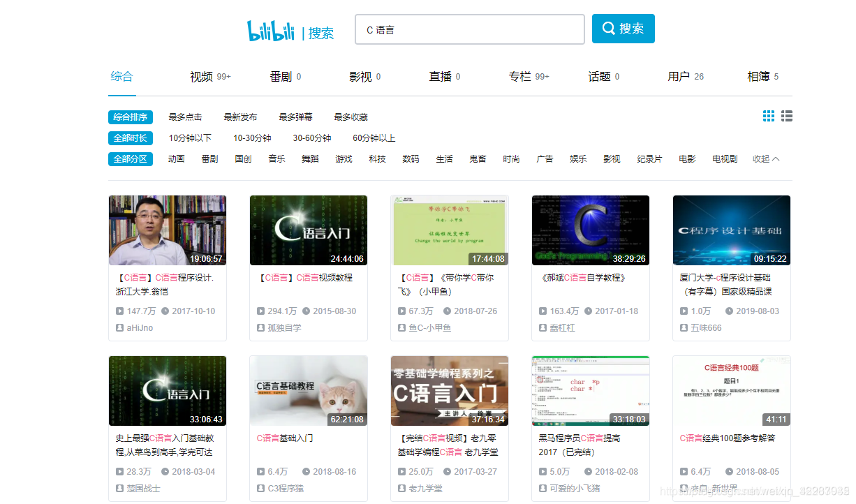
Task: Switch to the 视频 tab
Action: pyautogui.click(x=203, y=76)
